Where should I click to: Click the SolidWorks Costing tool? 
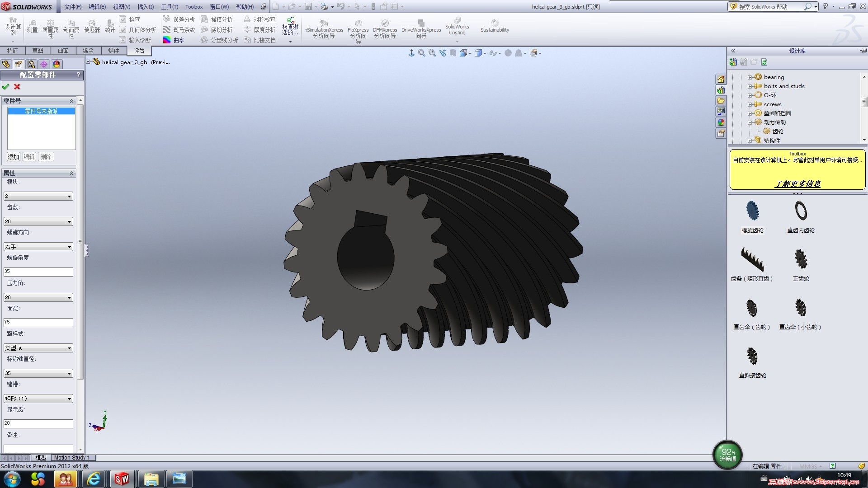point(457,27)
